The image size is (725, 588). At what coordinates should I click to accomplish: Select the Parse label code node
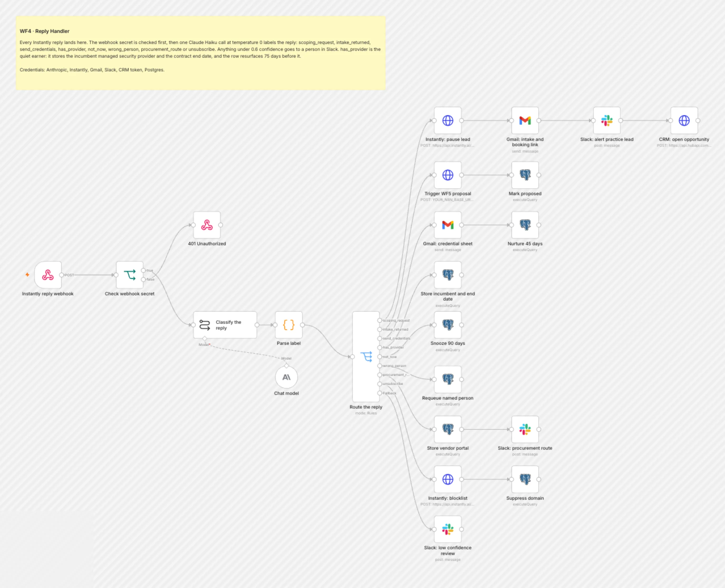coord(288,325)
